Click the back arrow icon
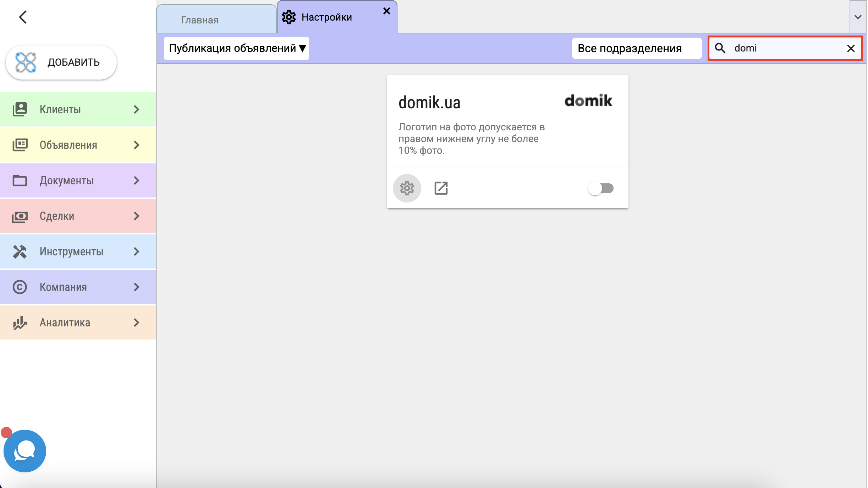 (23, 17)
